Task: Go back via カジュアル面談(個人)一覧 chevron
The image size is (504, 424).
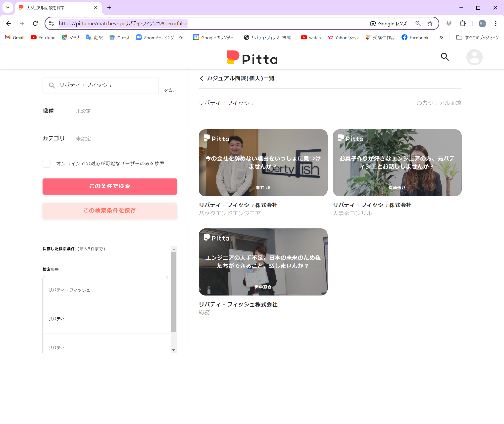Action: tap(201, 79)
